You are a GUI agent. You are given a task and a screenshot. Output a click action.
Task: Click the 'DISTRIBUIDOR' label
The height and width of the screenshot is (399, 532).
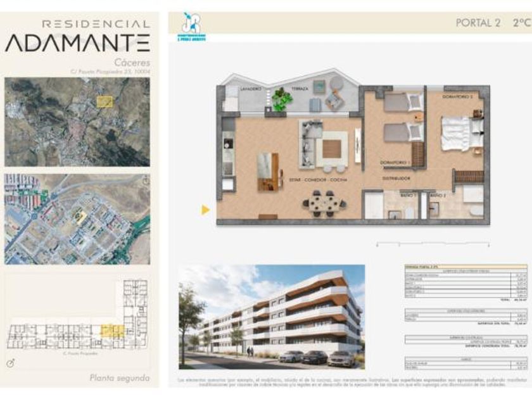coord(396,178)
